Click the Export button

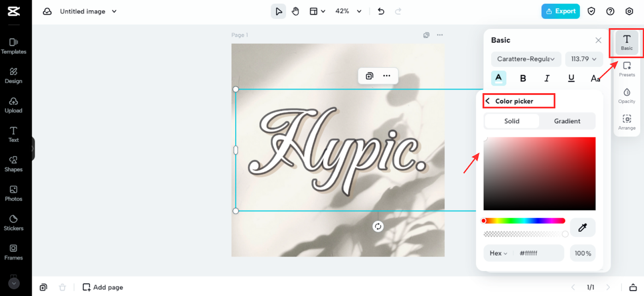click(x=560, y=11)
